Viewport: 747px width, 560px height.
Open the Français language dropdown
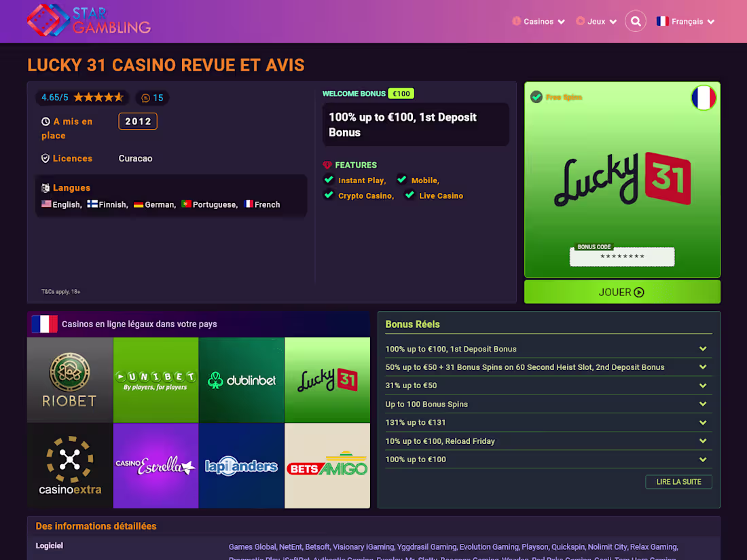[686, 22]
